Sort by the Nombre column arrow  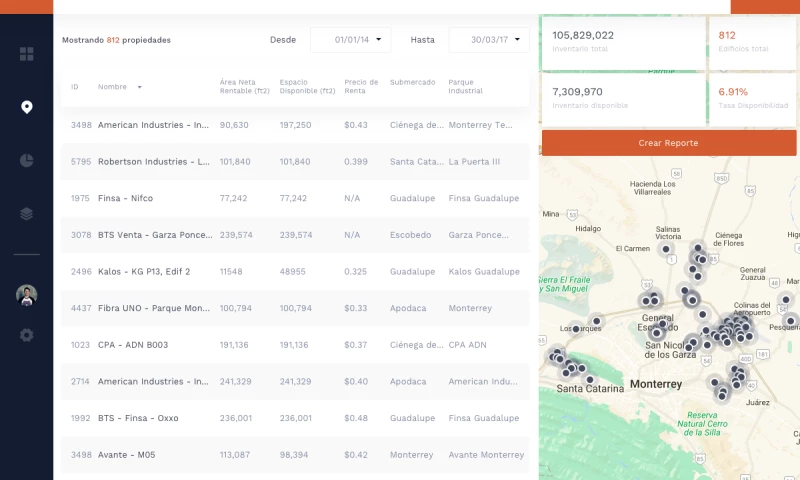tap(139, 87)
